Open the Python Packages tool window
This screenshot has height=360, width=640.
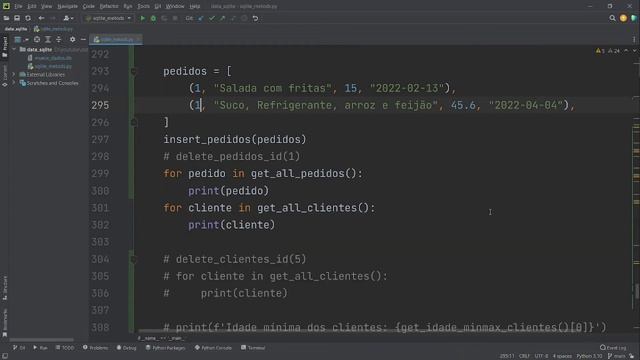(165, 348)
